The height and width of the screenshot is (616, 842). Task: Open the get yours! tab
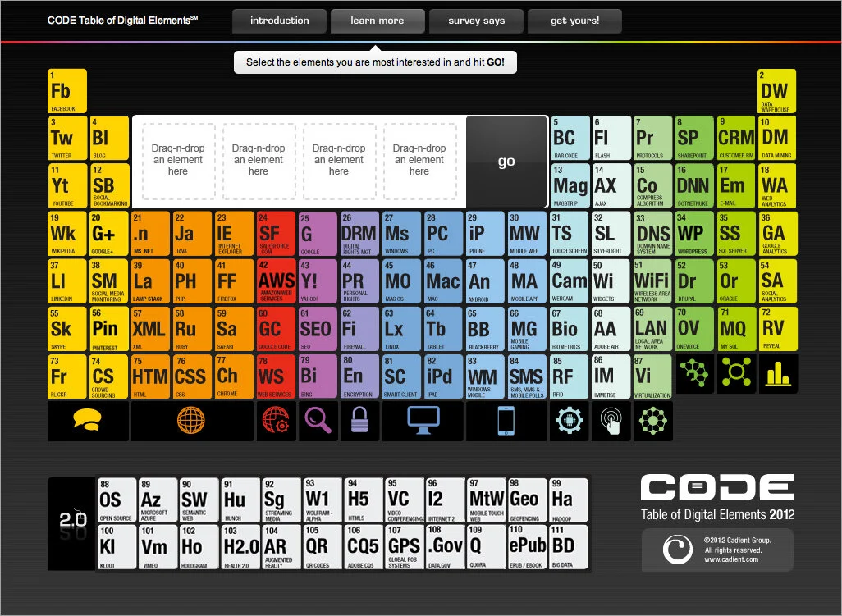(x=574, y=21)
